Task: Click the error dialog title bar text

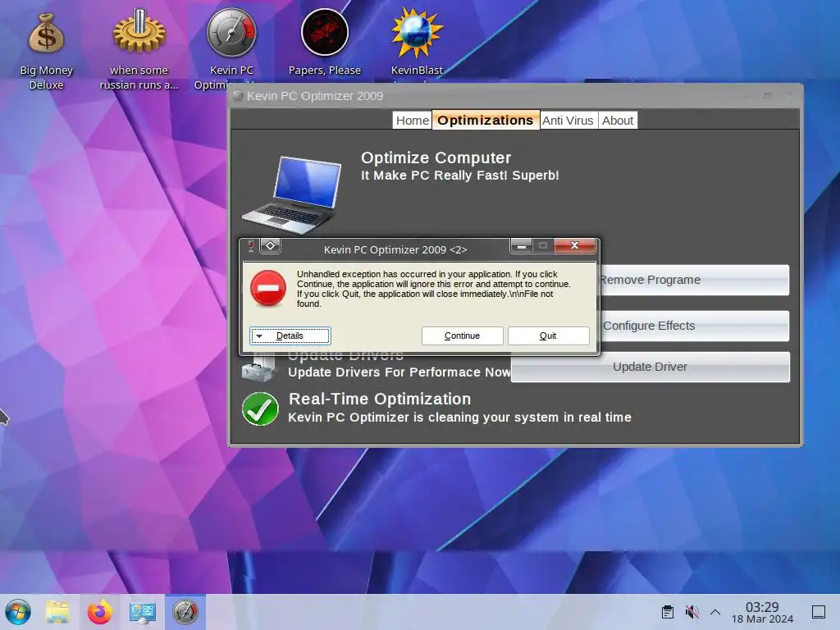Action: 395,249
